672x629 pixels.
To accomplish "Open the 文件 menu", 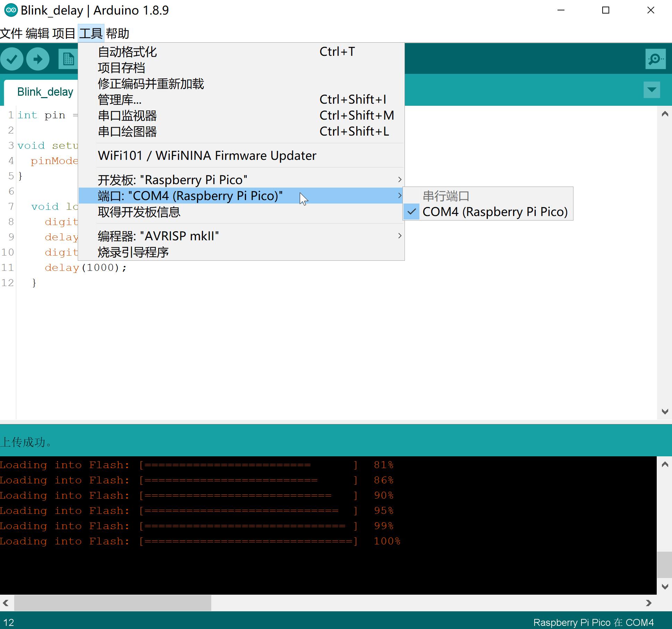I will tap(11, 34).
